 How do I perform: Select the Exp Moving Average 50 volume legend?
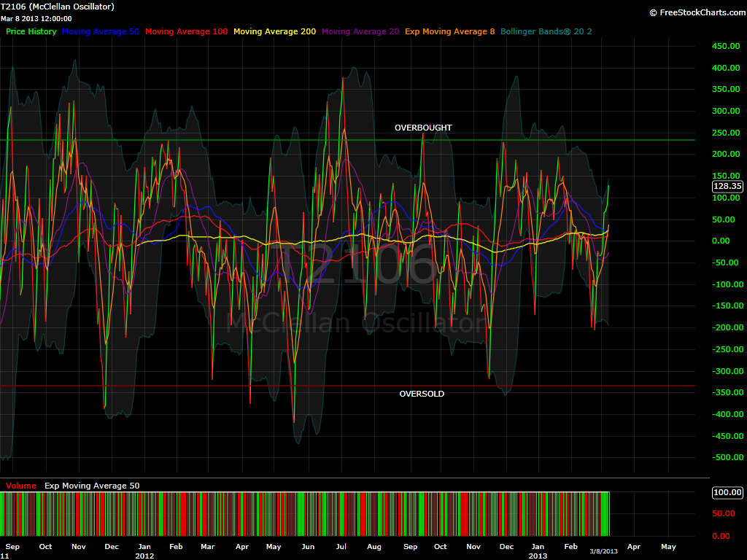click(92, 486)
